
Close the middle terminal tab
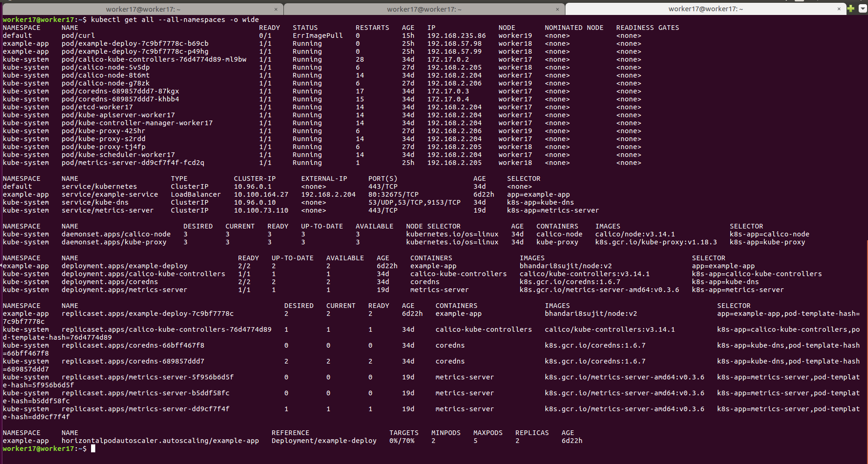557,9
